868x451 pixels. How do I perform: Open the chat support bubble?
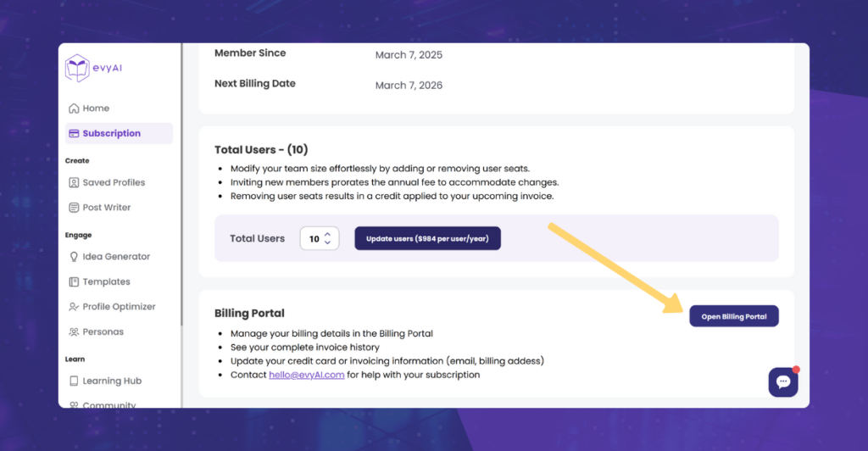[782, 381]
